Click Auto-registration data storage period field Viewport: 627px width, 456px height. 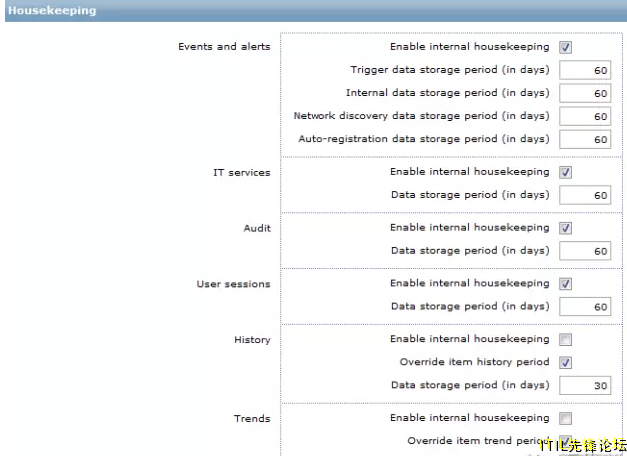pyautogui.click(x=585, y=139)
